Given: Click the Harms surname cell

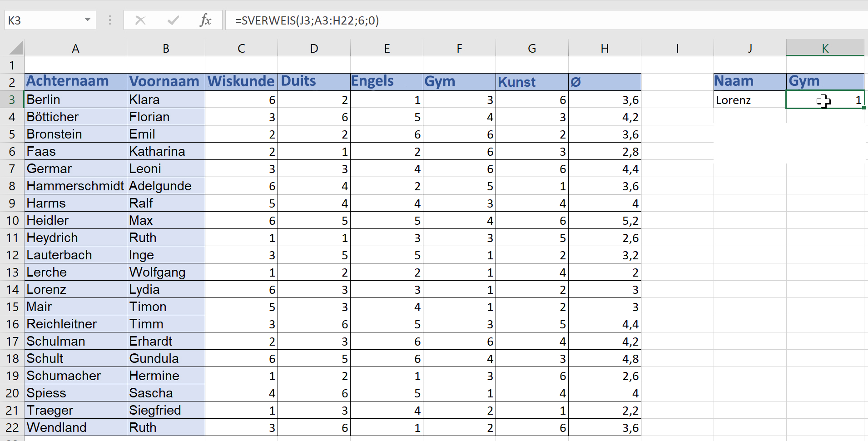Looking at the screenshot, I should (x=75, y=203).
